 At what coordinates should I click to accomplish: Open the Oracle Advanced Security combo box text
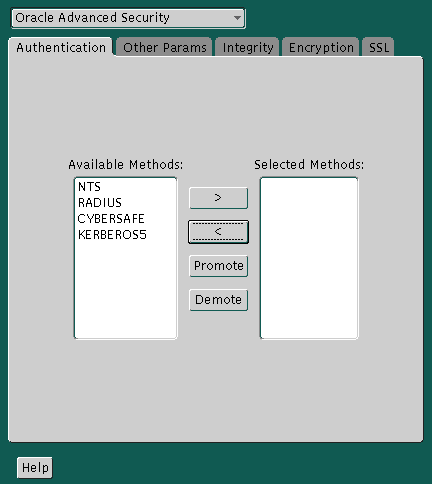[x=92, y=18]
